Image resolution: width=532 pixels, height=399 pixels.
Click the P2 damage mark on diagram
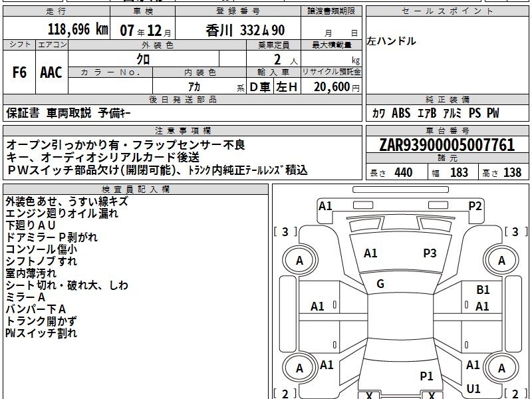click(475, 206)
